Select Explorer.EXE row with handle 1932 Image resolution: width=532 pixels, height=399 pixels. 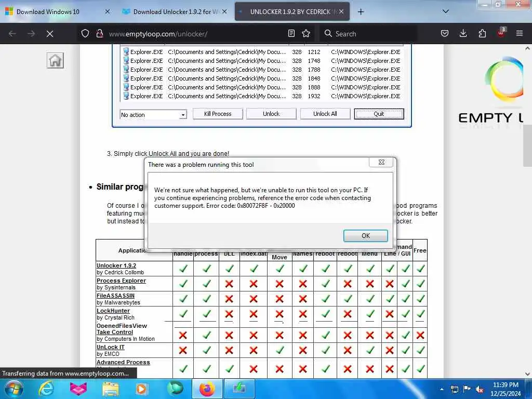(262, 96)
